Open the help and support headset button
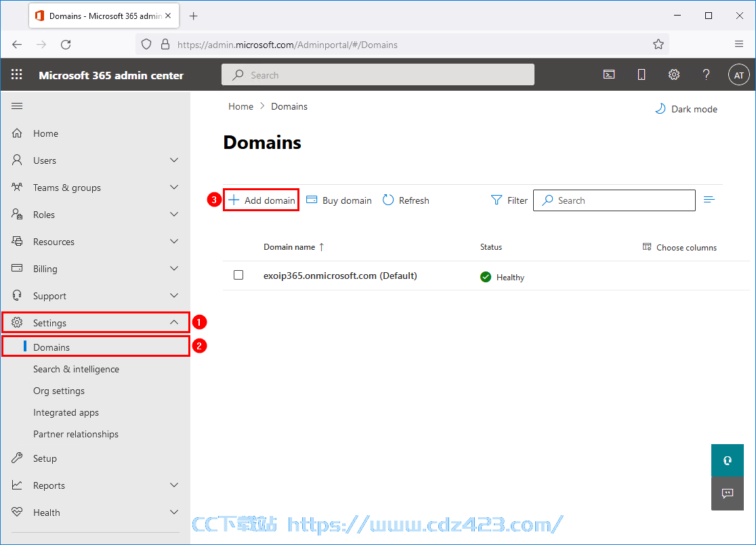 click(727, 460)
